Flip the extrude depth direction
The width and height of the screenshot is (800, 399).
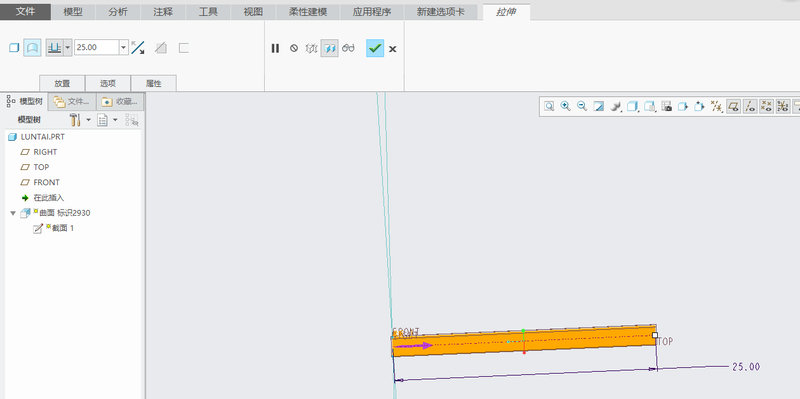tap(137, 48)
